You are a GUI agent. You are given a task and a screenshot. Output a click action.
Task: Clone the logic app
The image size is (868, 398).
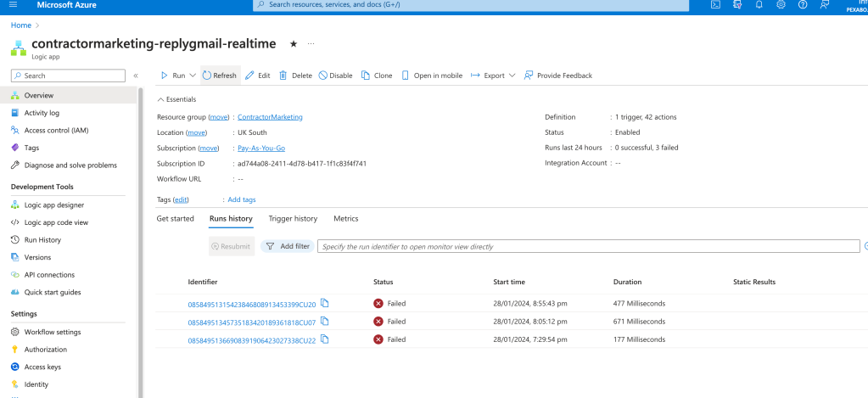[x=377, y=76]
